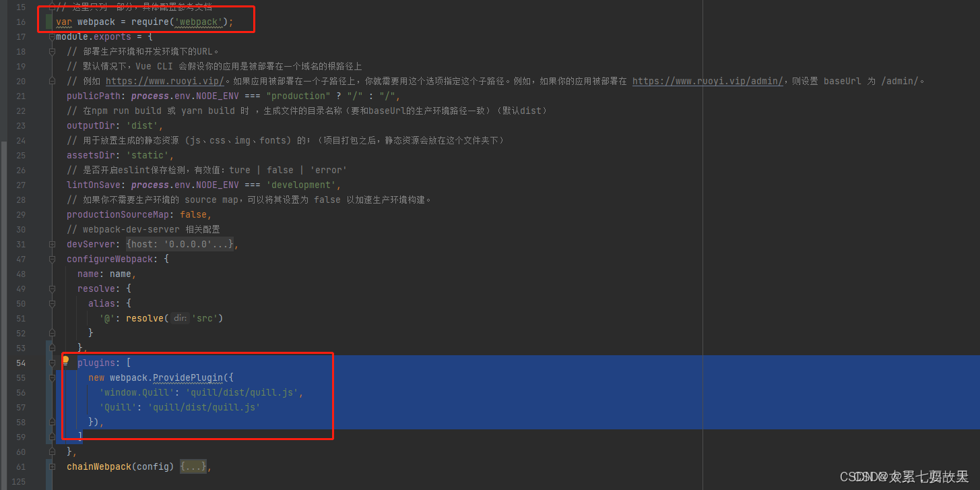The width and height of the screenshot is (980, 490).
Task: Click 'npm run build' in line 22 comment
Action: (x=125, y=111)
